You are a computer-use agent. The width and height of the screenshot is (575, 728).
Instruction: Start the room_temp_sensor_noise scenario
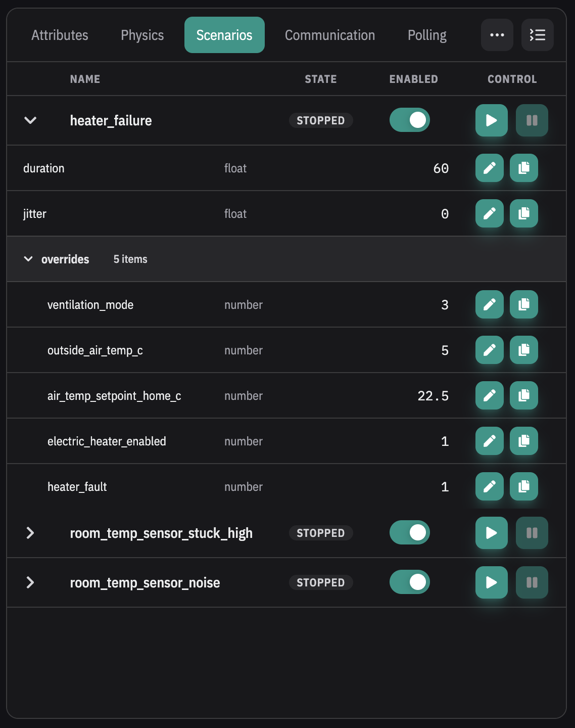coord(491,582)
